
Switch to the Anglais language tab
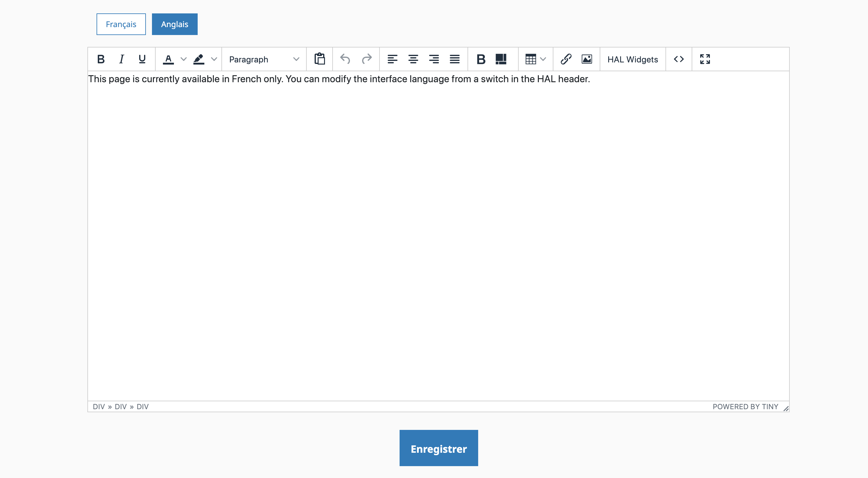(x=174, y=24)
